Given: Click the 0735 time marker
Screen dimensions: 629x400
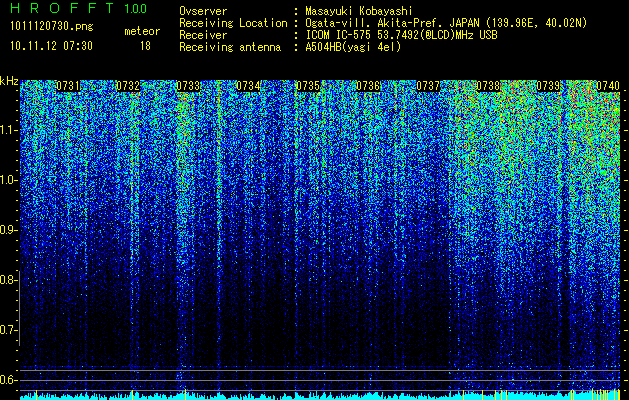Looking at the screenshot, I should point(308,86).
